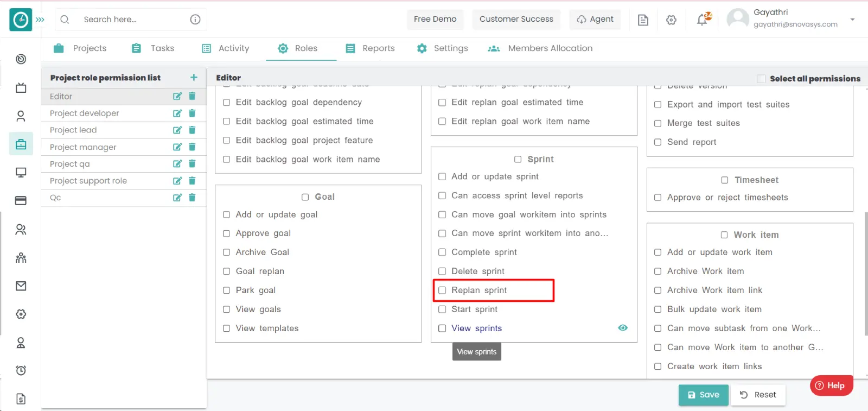
Task: Open the mail icon in left sidebar
Action: (21, 286)
